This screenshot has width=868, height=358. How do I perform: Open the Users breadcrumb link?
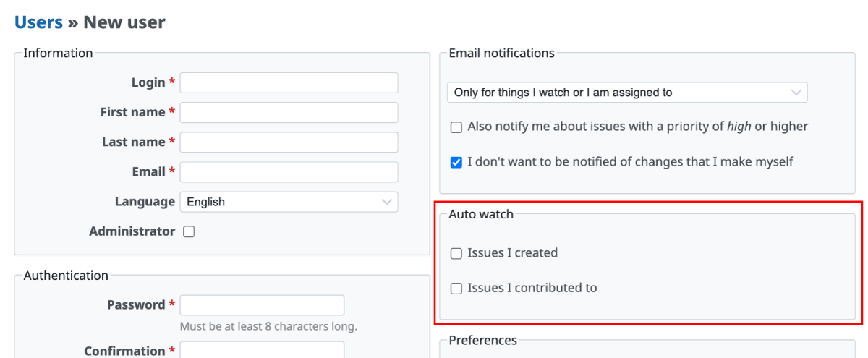pyautogui.click(x=38, y=22)
